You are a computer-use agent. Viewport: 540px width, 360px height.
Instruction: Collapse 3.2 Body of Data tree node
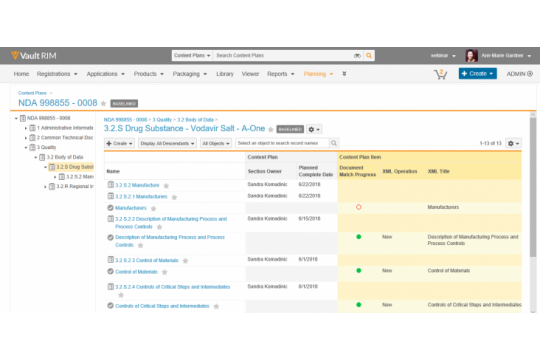coord(35,157)
